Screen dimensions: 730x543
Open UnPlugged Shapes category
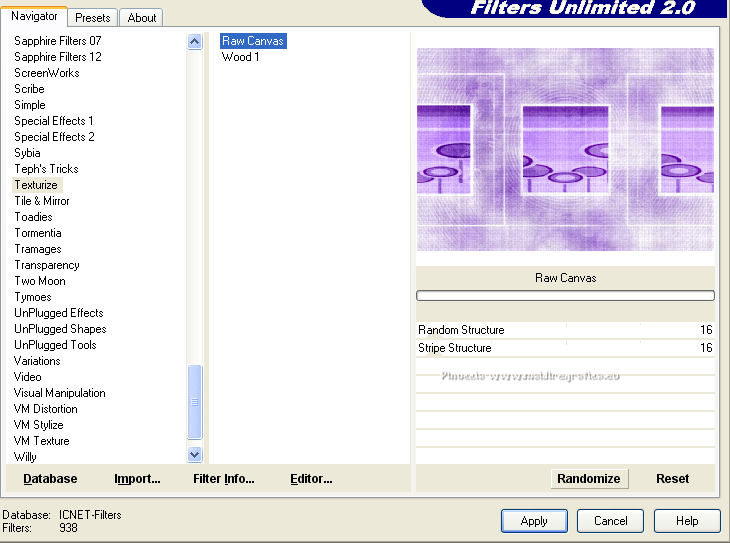coord(60,329)
